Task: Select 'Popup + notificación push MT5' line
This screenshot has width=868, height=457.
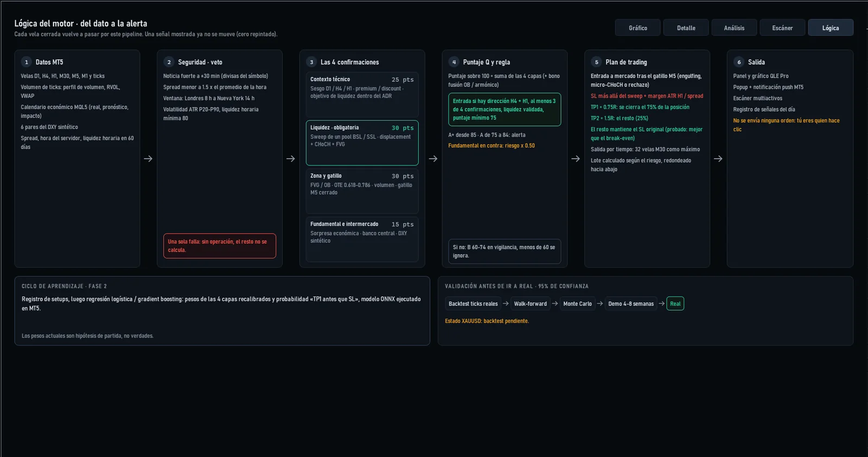Action: click(x=769, y=87)
